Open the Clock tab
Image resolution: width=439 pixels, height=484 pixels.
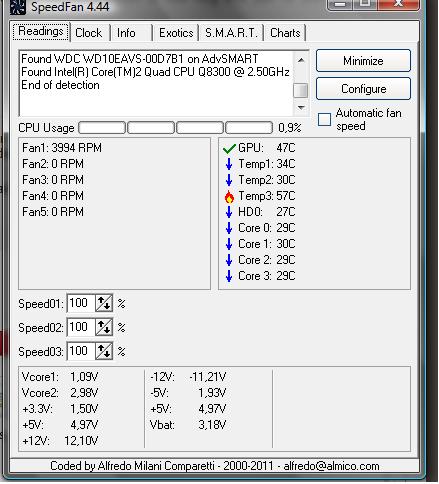(89, 33)
